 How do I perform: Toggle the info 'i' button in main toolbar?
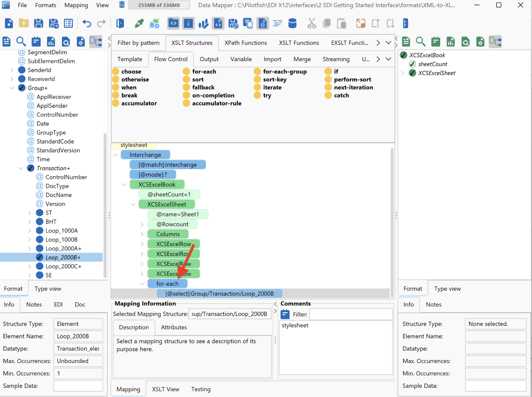(x=188, y=23)
